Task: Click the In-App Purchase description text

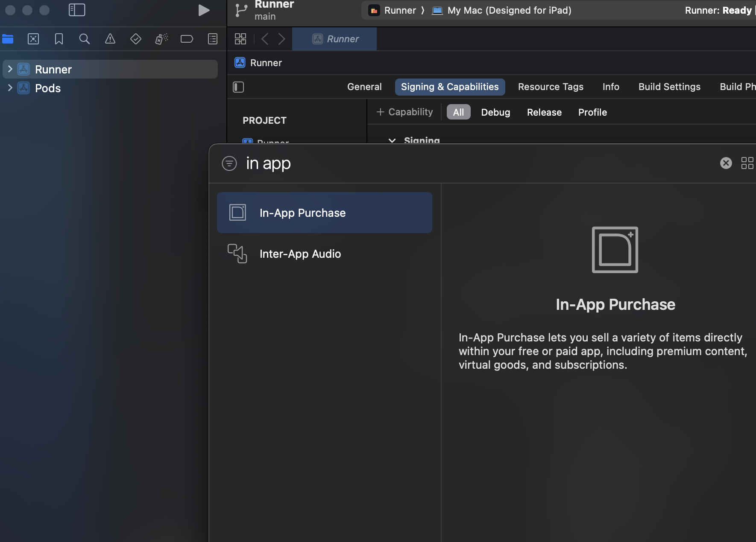Action: coord(603,351)
